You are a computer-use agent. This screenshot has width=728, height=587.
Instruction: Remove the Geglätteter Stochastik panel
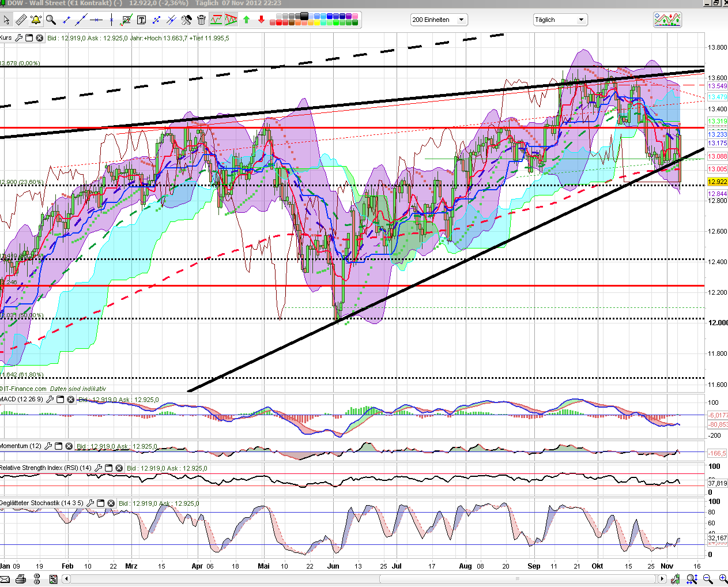(111, 503)
